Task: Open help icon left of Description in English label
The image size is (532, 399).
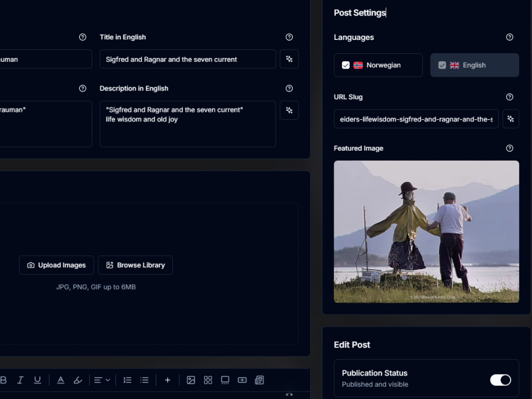Action: (x=82, y=88)
